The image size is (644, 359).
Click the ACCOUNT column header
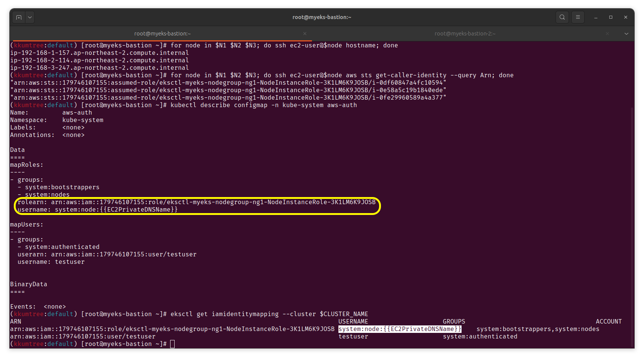(609, 322)
